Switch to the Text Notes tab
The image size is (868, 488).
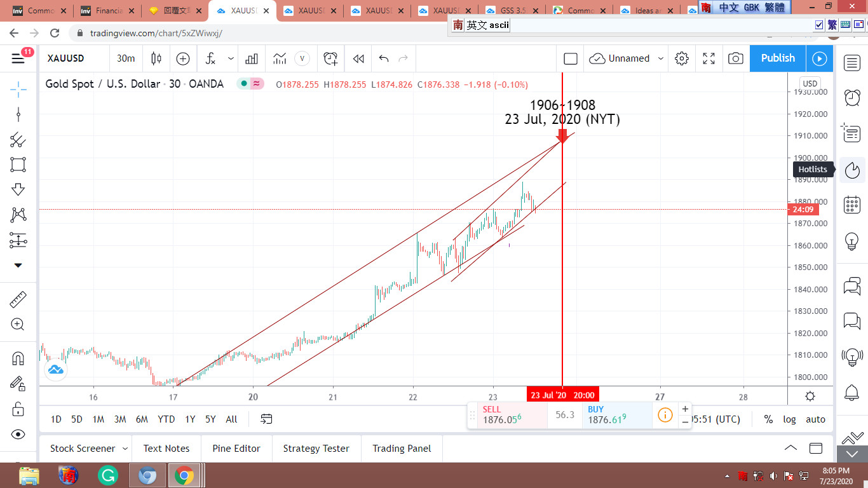click(x=166, y=449)
